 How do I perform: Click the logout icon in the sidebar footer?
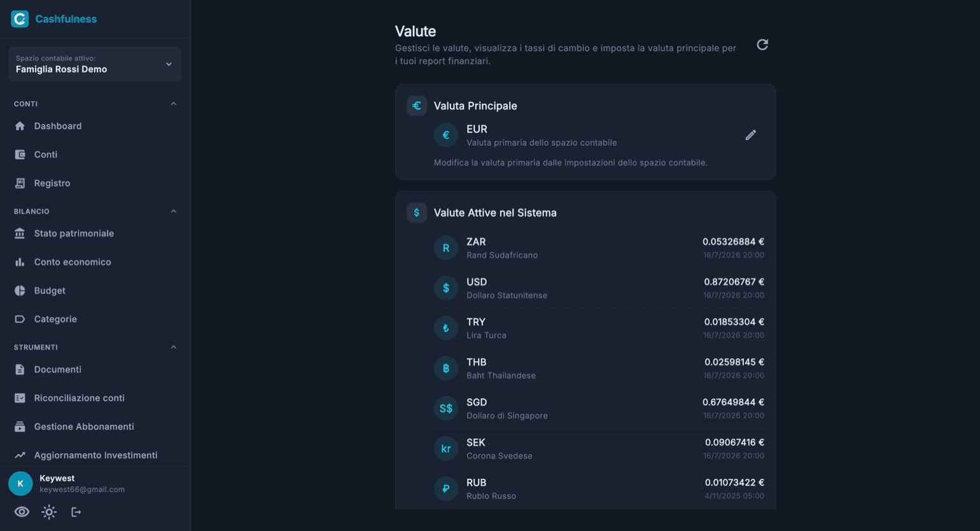coord(76,512)
